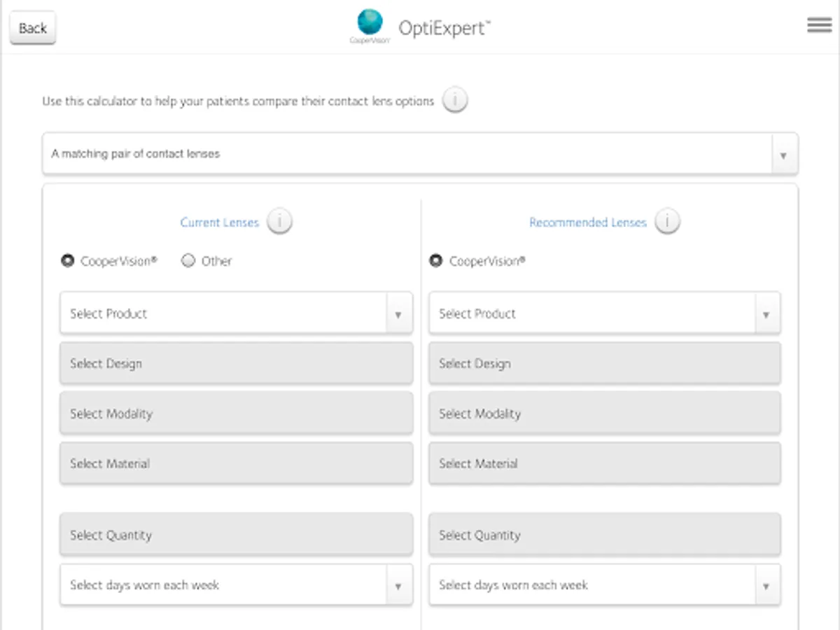Click Select Design field under Current Lenses
This screenshot has width=840, height=630.
click(236, 364)
